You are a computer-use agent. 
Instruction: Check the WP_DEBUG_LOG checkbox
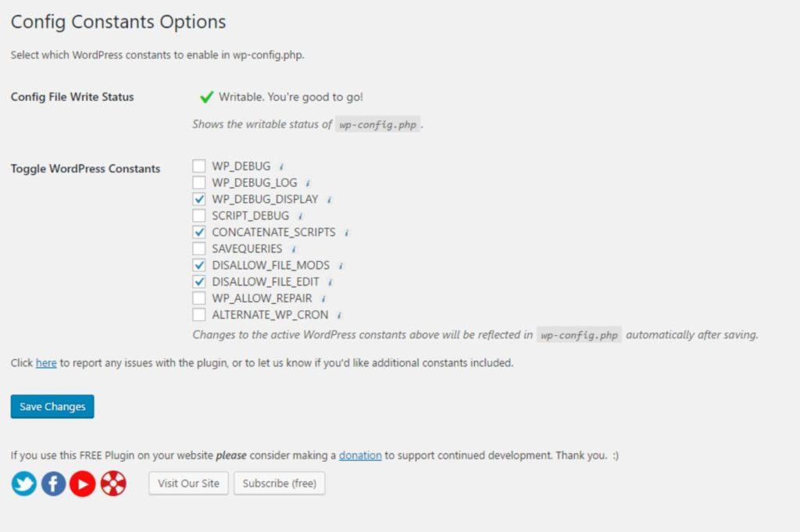pyautogui.click(x=199, y=183)
